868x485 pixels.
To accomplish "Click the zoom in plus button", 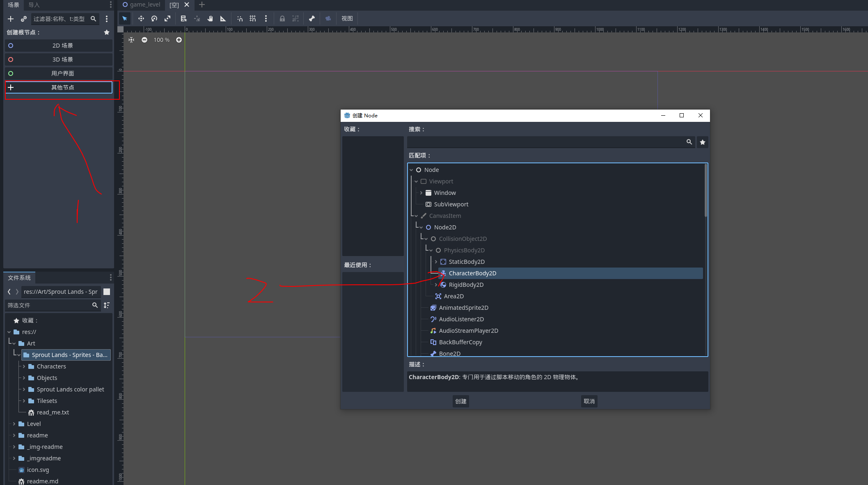I will (x=179, y=40).
